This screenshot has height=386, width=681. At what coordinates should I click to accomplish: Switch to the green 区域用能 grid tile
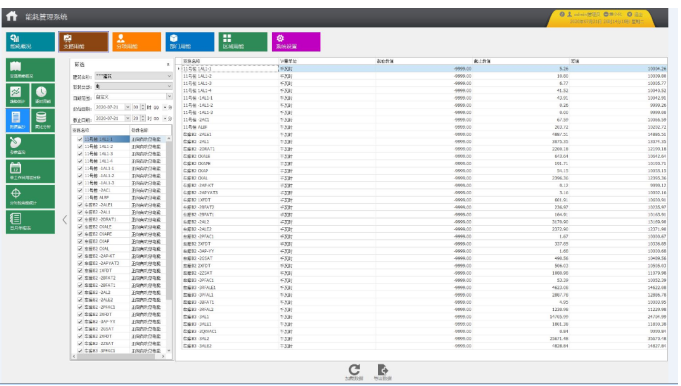[x=243, y=42]
